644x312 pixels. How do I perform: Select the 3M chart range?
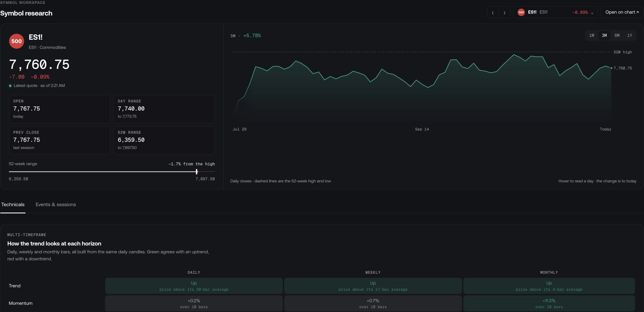604,35
